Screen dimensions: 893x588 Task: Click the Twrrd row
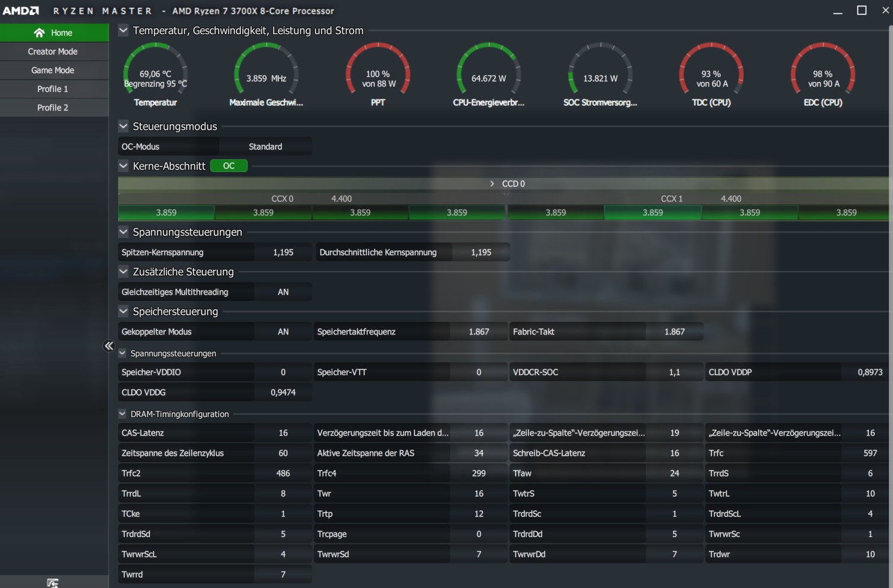pos(215,575)
